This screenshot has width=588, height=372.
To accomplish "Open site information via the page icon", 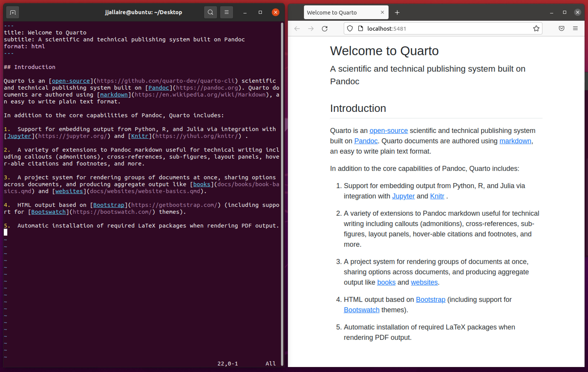I will click(360, 28).
